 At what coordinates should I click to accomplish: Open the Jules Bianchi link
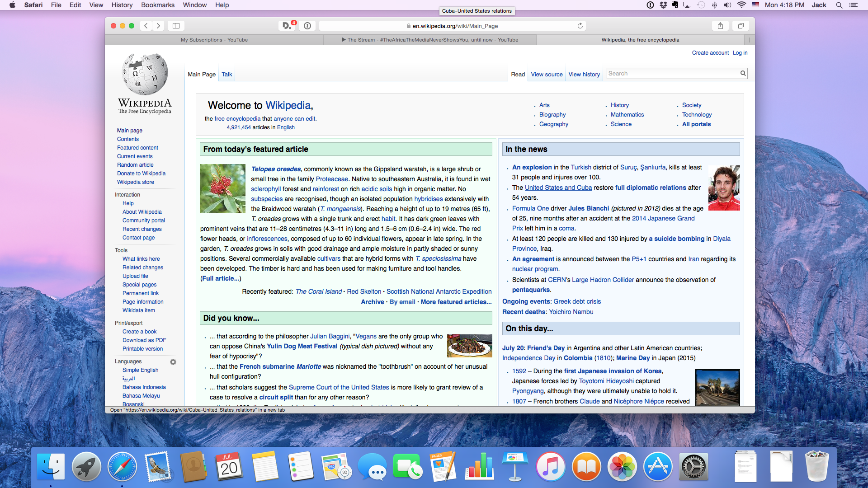coord(589,208)
